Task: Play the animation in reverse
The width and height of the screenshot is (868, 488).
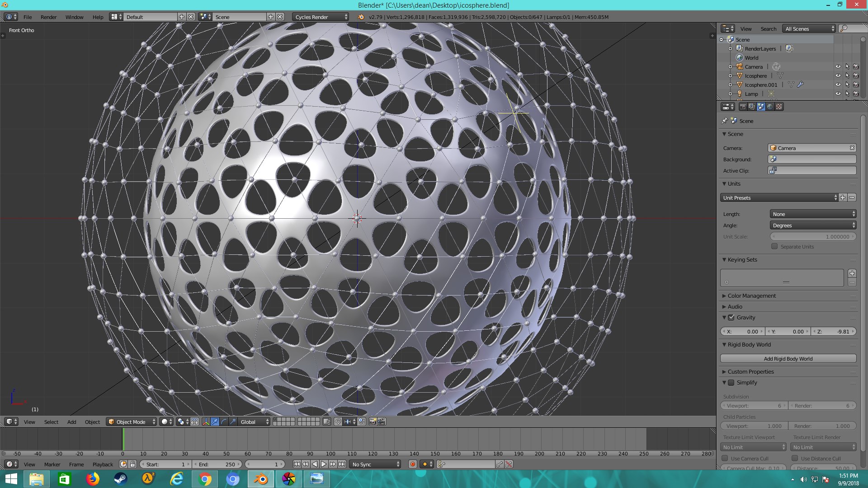Action: click(315, 464)
